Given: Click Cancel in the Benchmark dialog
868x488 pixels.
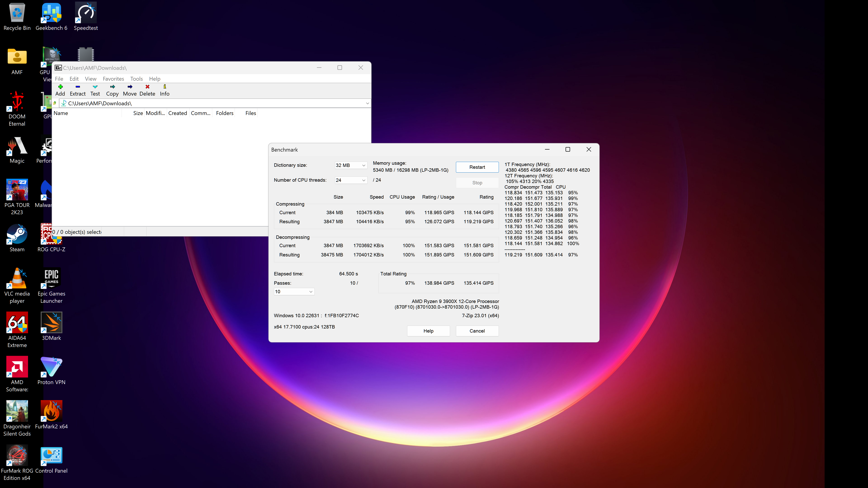Looking at the screenshot, I should tap(477, 331).
